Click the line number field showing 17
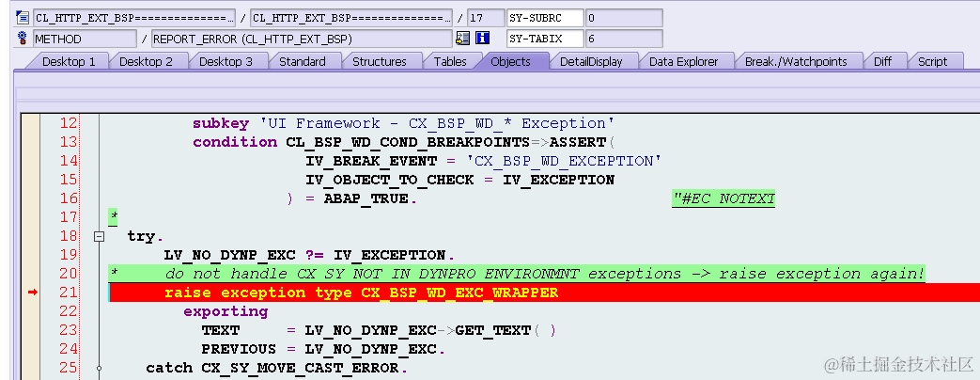The image size is (980, 380). 486,18
